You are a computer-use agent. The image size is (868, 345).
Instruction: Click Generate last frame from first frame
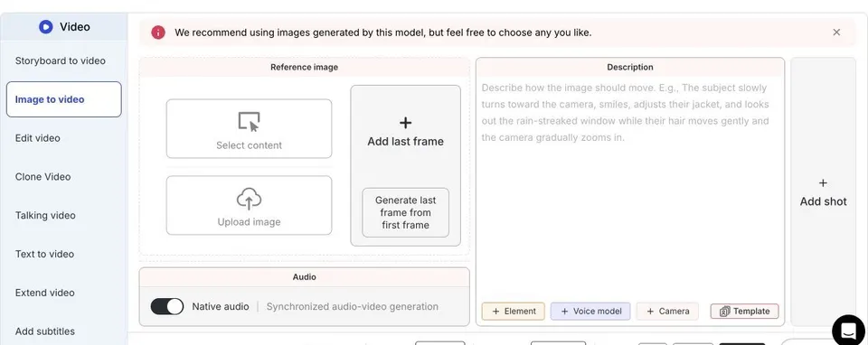point(405,213)
